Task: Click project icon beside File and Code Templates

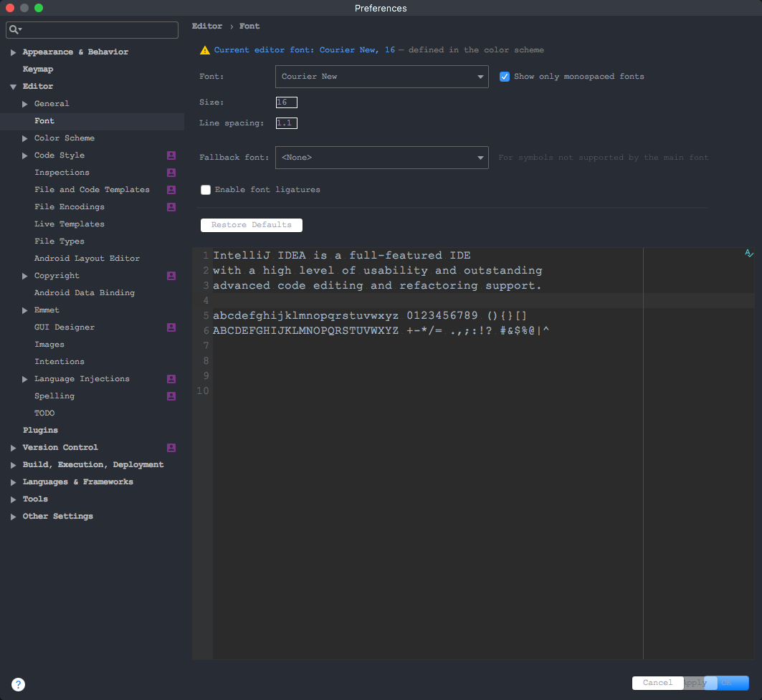Action: (x=171, y=189)
